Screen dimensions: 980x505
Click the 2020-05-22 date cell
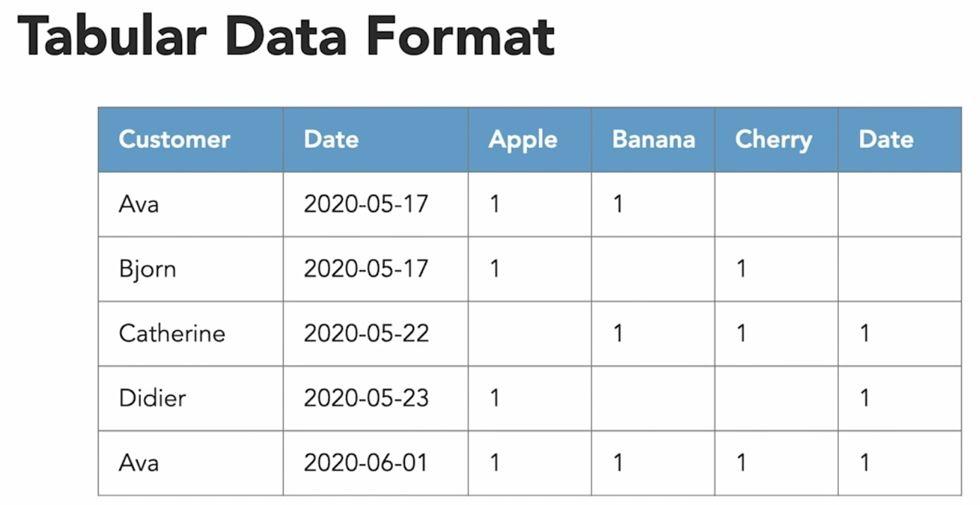[366, 334]
